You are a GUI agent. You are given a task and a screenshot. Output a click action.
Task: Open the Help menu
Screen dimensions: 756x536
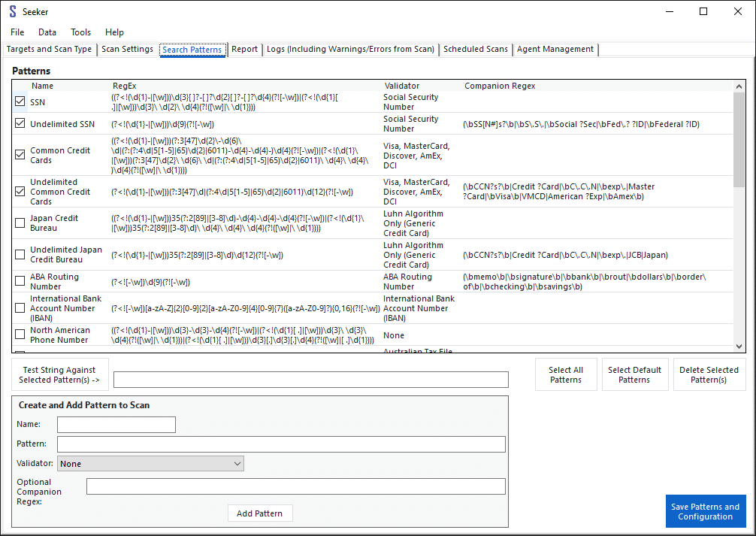114,32
